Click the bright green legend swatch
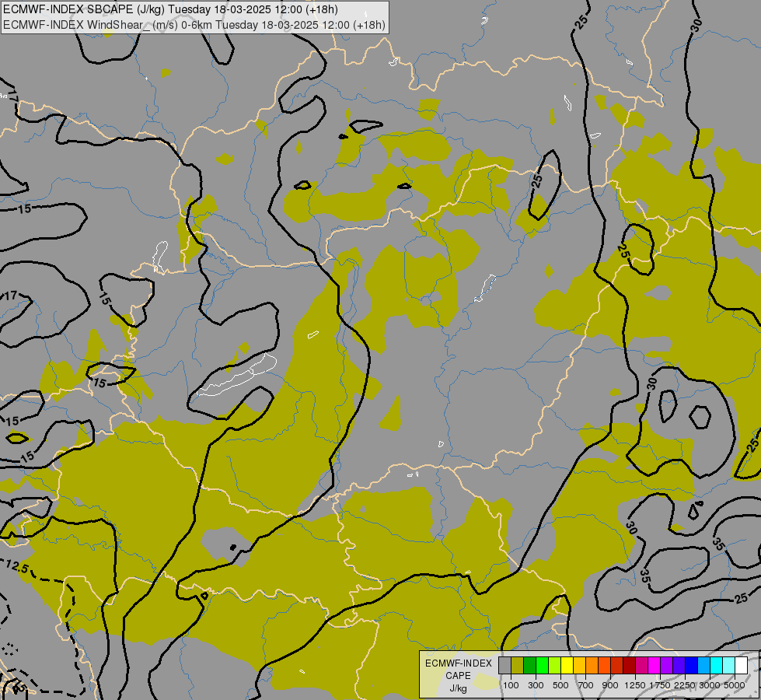The height and width of the screenshot is (700, 761). 542,666
